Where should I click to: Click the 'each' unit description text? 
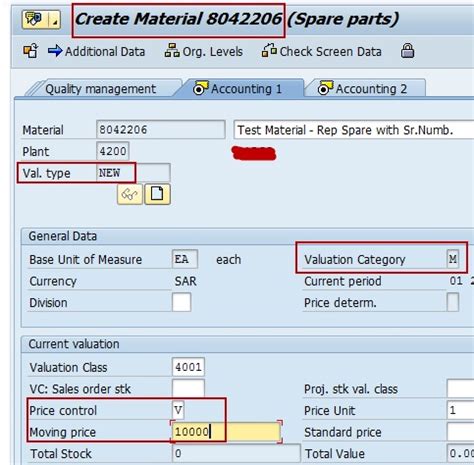[228, 259]
